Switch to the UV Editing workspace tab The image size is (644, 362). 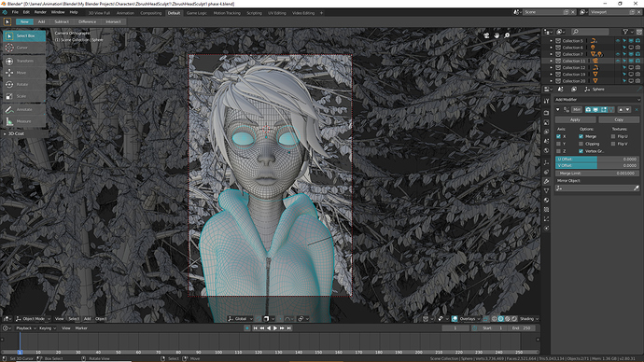point(277,13)
